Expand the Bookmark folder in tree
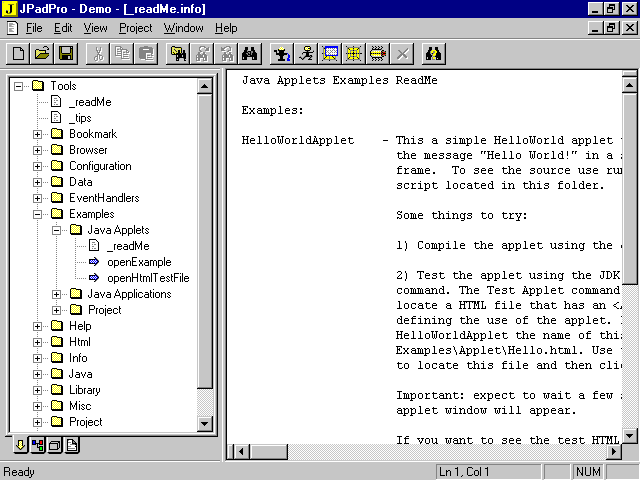The height and width of the screenshot is (480, 640). (38, 134)
